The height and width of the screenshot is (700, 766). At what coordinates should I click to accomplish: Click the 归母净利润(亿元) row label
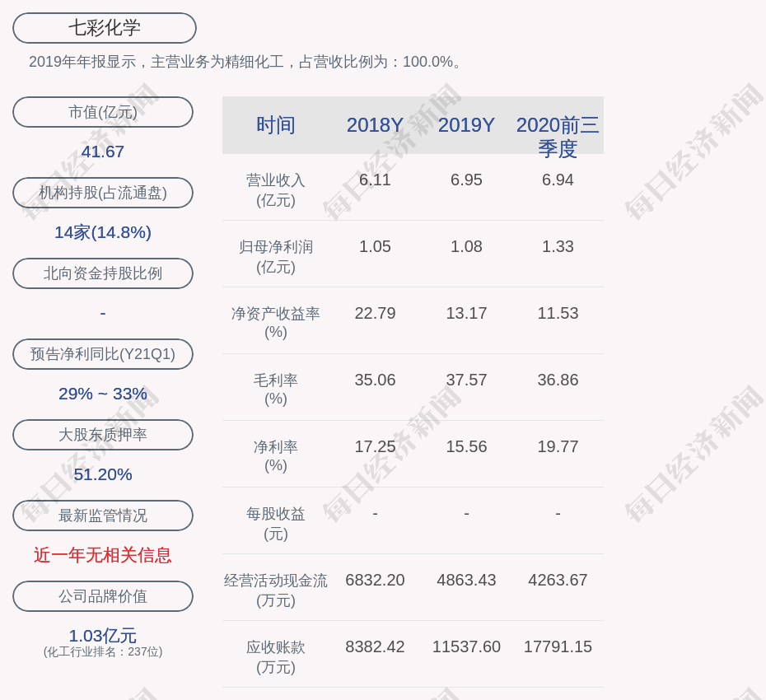click(x=276, y=256)
